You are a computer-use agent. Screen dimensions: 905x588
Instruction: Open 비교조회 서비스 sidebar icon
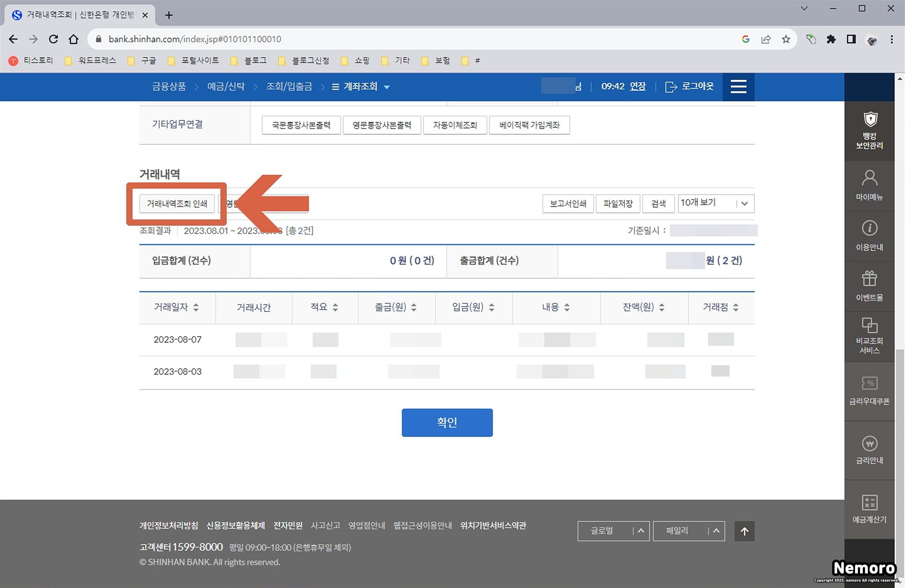(x=869, y=326)
